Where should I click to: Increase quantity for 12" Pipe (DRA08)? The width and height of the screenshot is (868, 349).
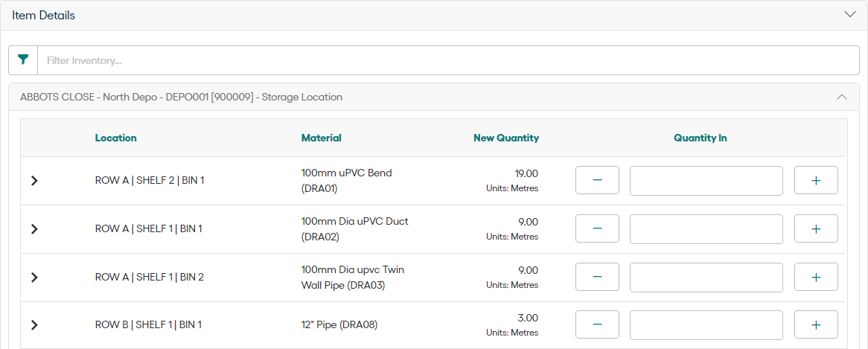click(816, 324)
